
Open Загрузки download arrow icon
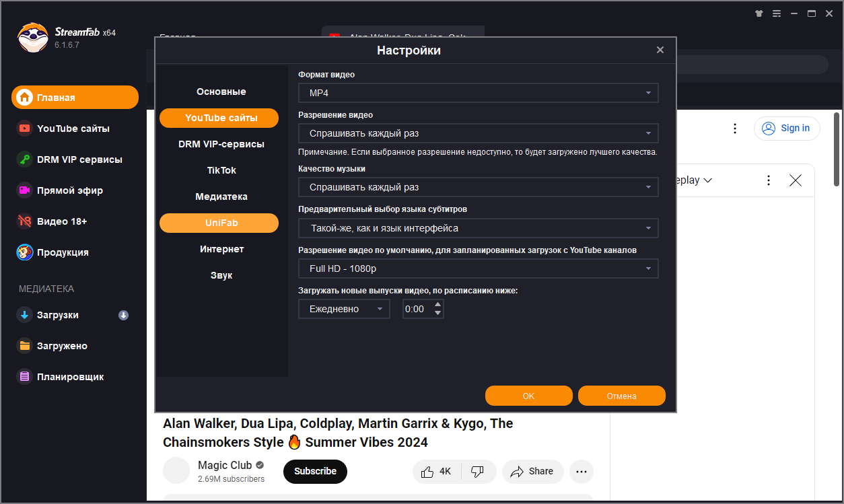25,315
